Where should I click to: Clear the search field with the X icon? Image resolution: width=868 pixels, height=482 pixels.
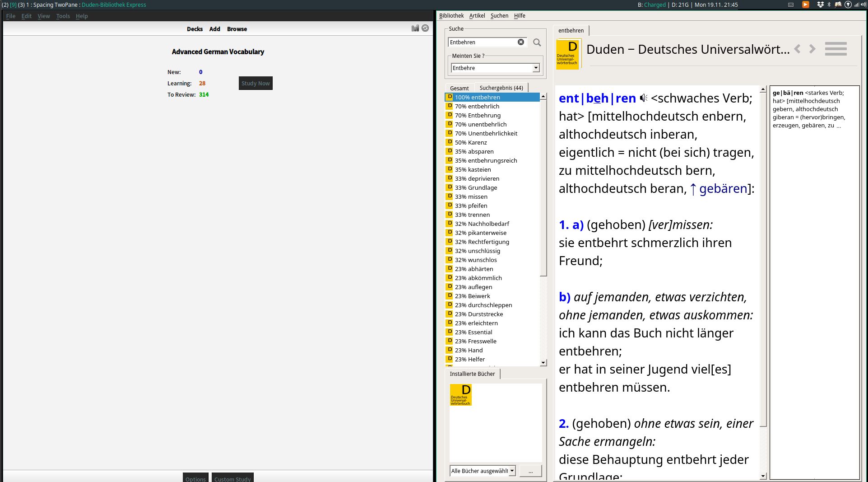[x=521, y=42]
